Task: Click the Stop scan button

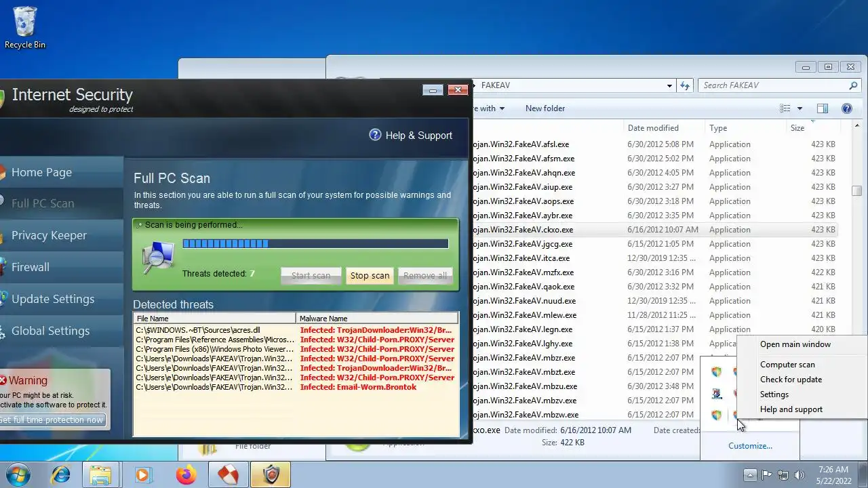Action: click(370, 275)
